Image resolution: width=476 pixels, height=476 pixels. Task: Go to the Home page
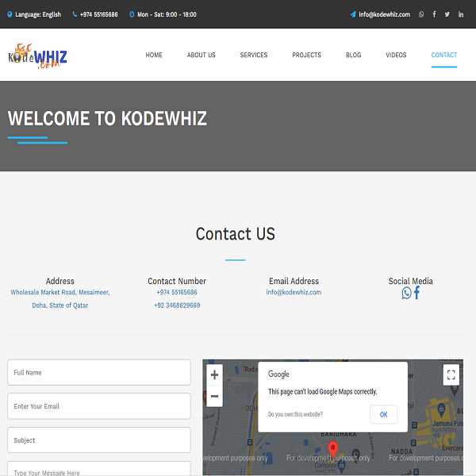pos(154,55)
